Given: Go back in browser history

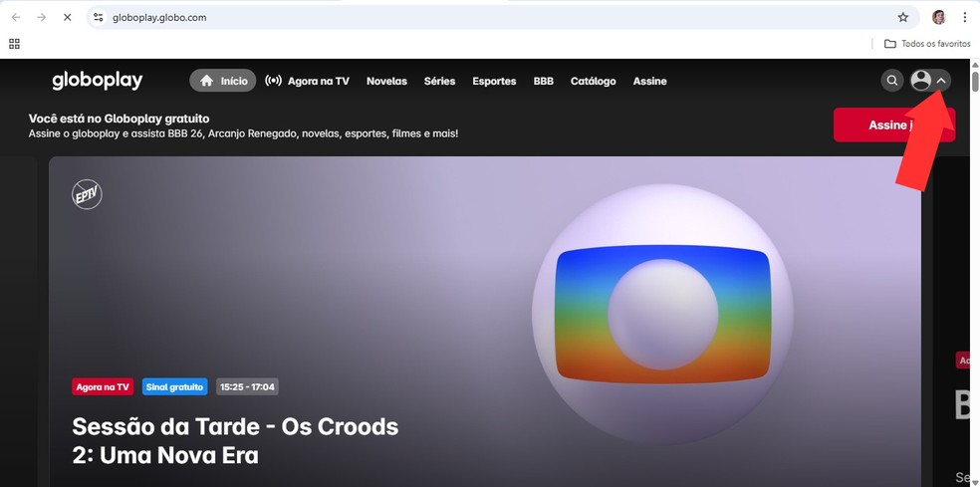Looking at the screenshot, I should (16, 18).
